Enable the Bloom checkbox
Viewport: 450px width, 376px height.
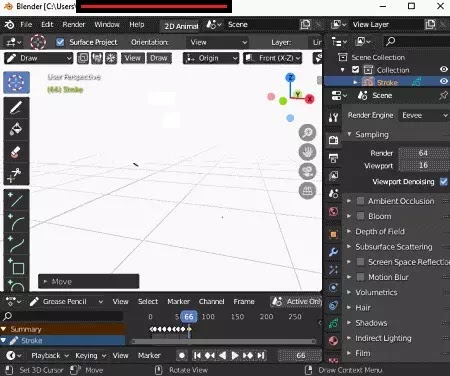360,216
